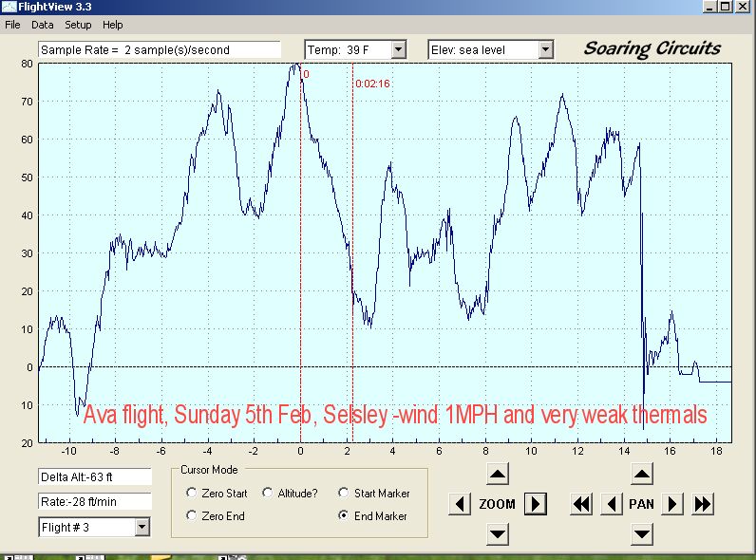Open the Setup menu
756x560 pixels.
click(78, 25)
